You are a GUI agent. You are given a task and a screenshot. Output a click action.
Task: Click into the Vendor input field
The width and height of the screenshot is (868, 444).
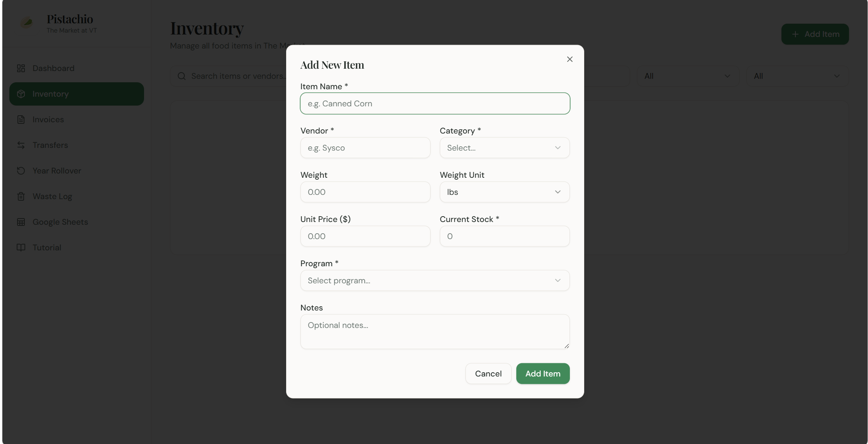click(x=365, y=148)
